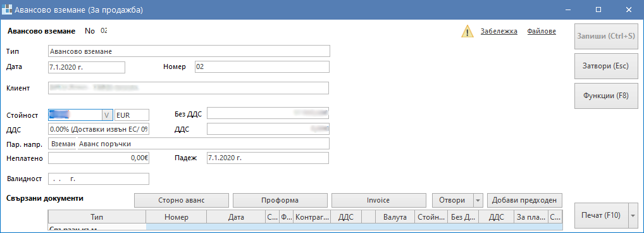Click the Тип field Авансово вземане
This screenshot has height=233, width=644.
[x=189, y=51]
